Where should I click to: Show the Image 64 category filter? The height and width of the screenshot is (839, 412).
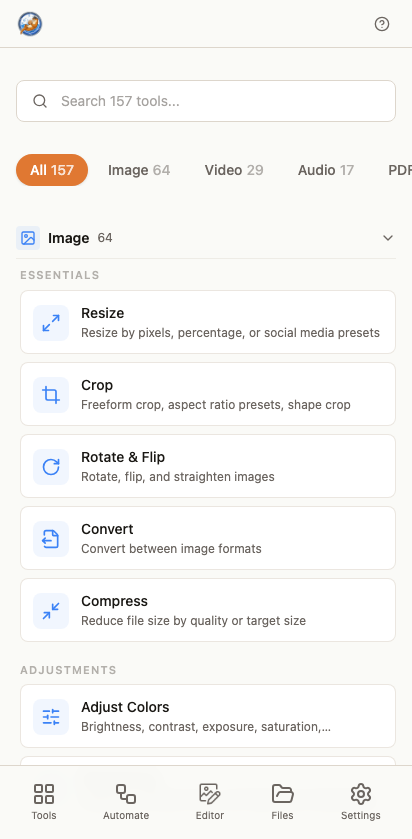[139, 170]
